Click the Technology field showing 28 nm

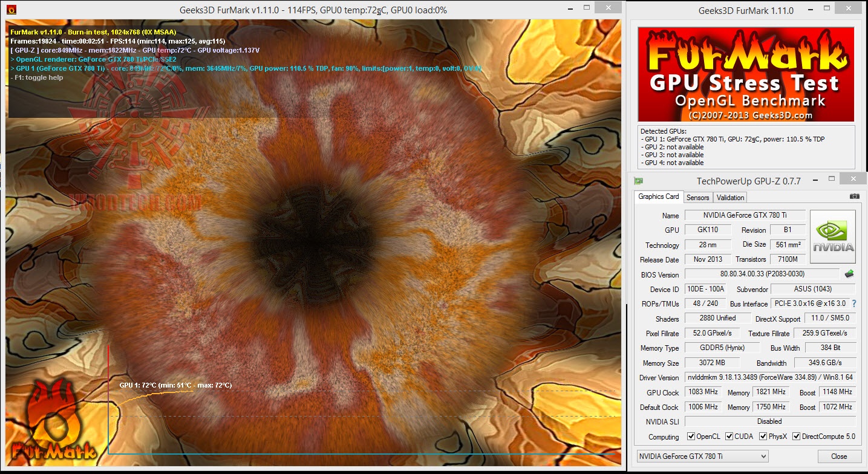(708, 245)
